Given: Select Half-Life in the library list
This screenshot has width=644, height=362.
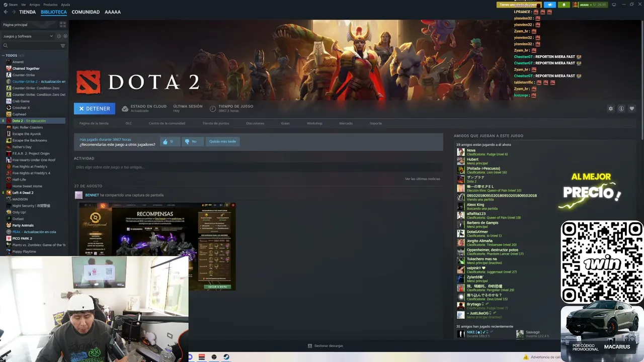Looking at the screenshot, I should coord(19,179).
